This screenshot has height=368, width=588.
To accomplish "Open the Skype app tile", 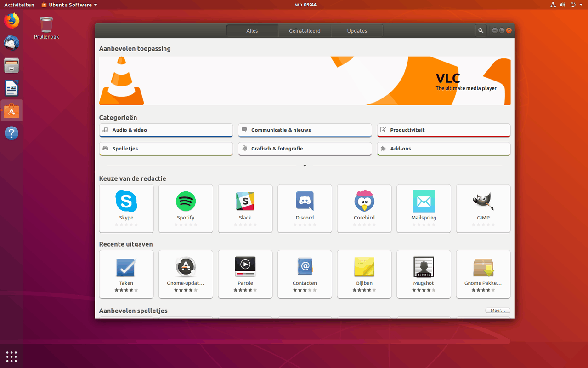I will click(126, 208).
